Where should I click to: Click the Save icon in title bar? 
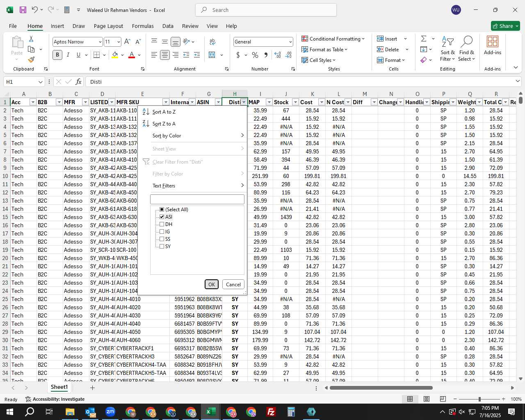(23, 10)
